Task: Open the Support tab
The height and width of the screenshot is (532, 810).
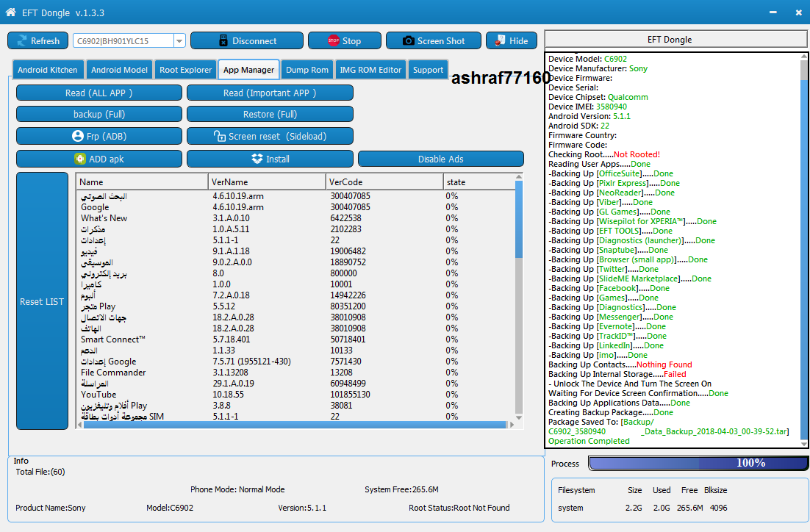Action: point(429,70)
